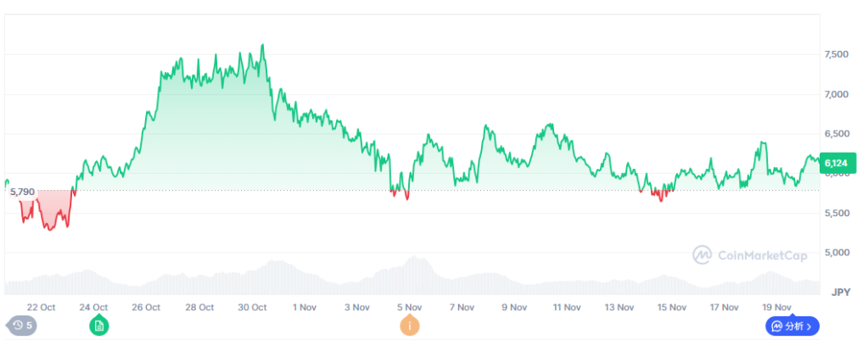Click the grey history badge showing 5
The height and width of the screenshot is (340, 868).
click(22, 325)
